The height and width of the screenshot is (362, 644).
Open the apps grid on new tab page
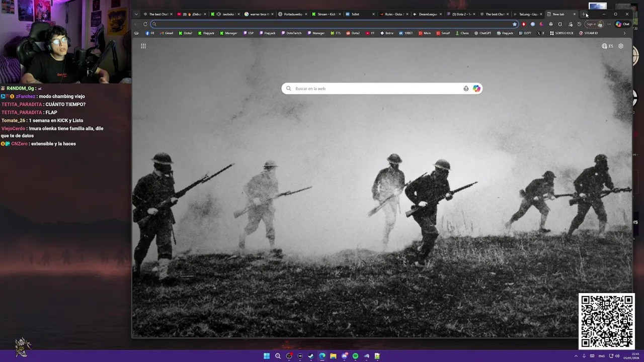coord(143,46)
